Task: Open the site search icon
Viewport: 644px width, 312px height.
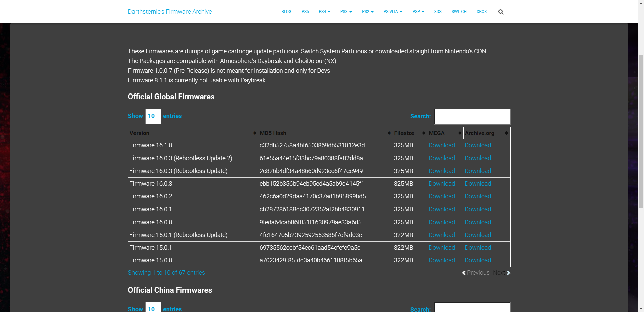Action: pos(501,12)
